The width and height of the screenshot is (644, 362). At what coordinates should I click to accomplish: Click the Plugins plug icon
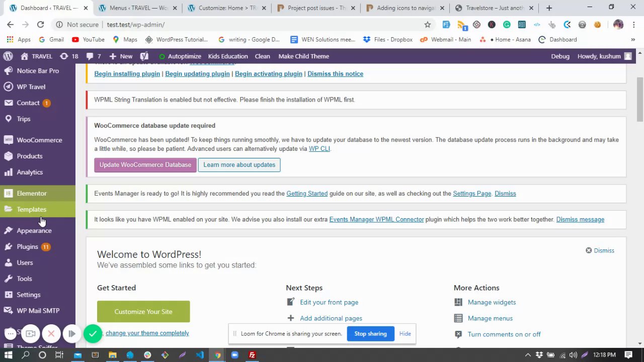pos(8,246)
